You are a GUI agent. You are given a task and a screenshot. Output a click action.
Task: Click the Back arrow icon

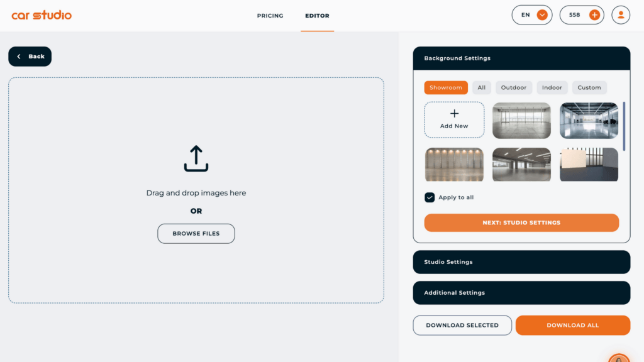tap(19, 57)
